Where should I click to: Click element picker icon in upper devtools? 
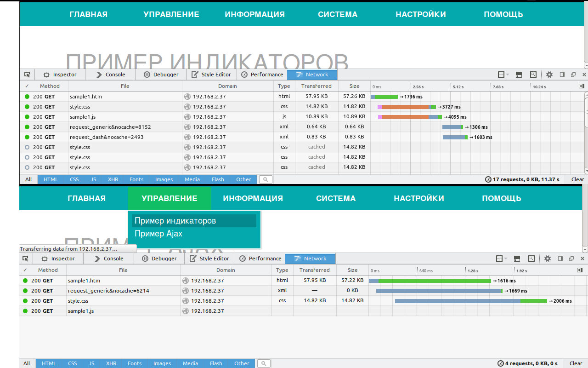[x=27, y=75]
